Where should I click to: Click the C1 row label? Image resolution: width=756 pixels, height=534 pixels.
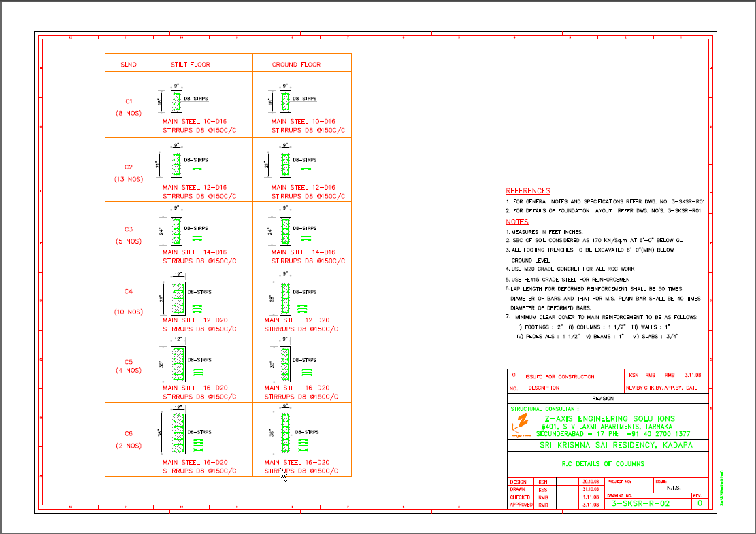click(129, 101)
